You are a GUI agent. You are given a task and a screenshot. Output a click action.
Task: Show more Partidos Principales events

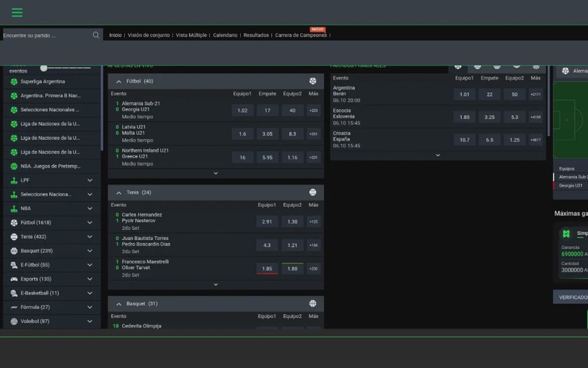pos(437,155)
